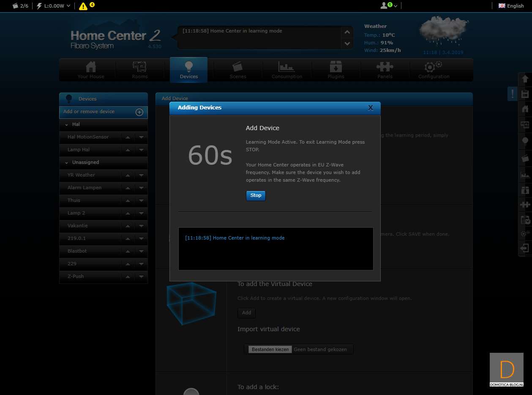Click the Home Center 2 logo
Screen dimensions: 532x395
pos(115,39)
